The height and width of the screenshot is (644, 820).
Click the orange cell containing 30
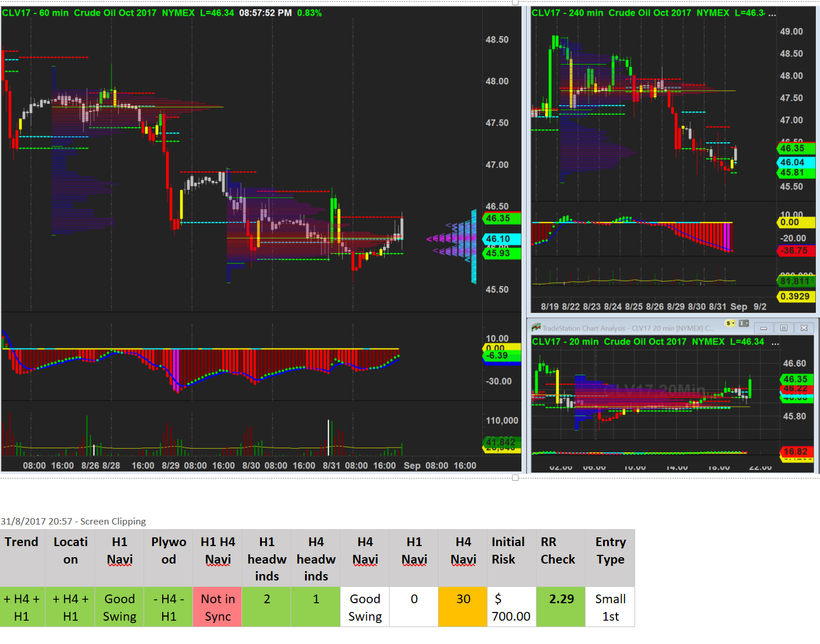tap(462, 607)
